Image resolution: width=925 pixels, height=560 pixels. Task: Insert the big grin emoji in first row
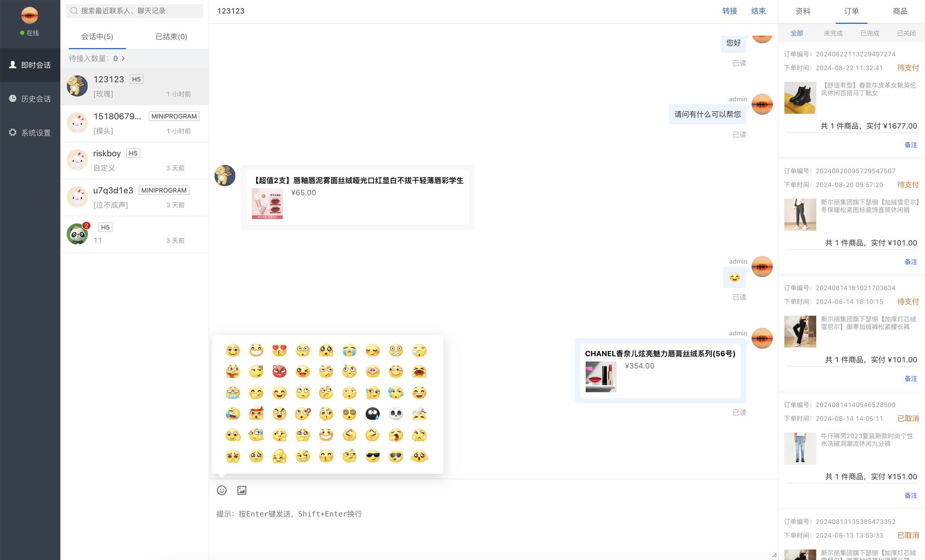click(256, 350)
